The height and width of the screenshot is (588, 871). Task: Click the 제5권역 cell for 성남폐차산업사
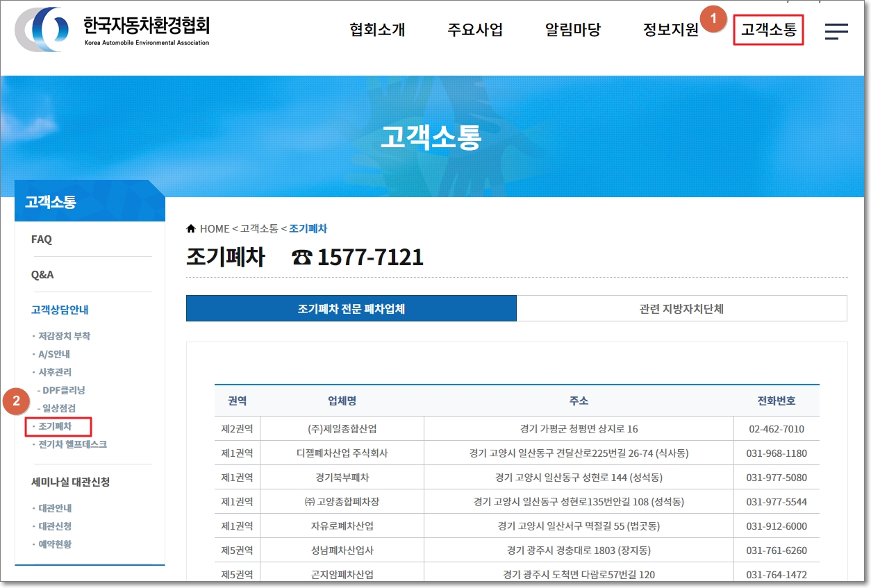tap(237, 551)
